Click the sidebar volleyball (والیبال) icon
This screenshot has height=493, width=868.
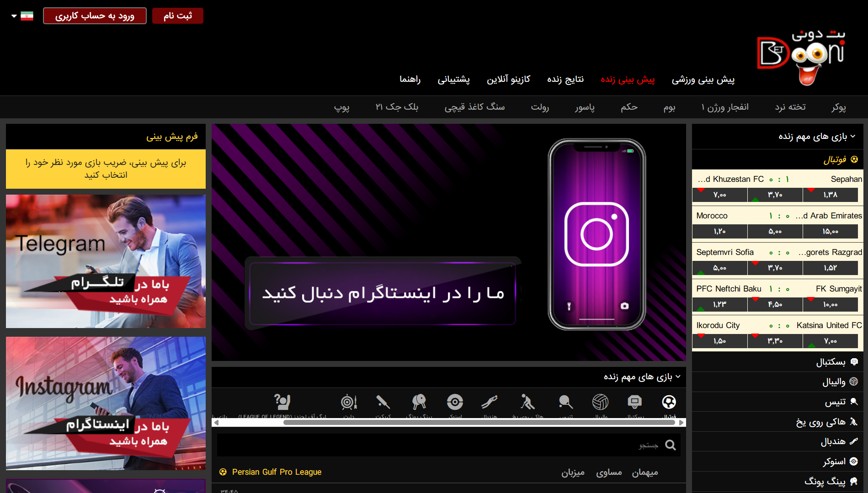pos(854,382)
